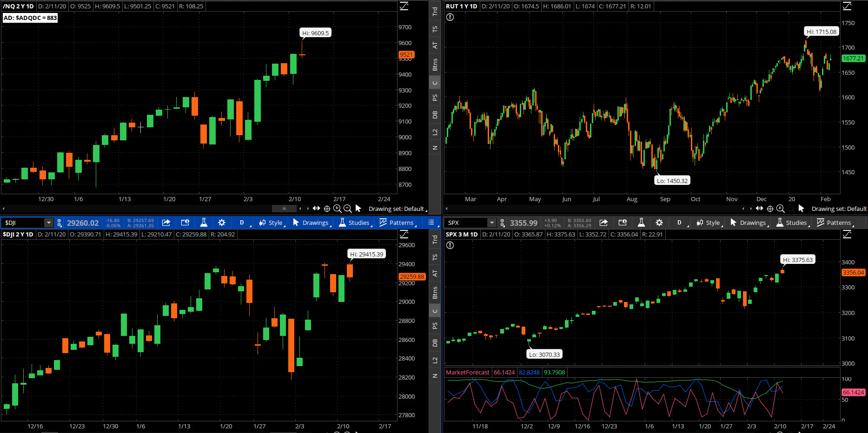Open $DJI symbol dropdown arrow
Viewport: 868px width, 433px height.
click(49, 223)
